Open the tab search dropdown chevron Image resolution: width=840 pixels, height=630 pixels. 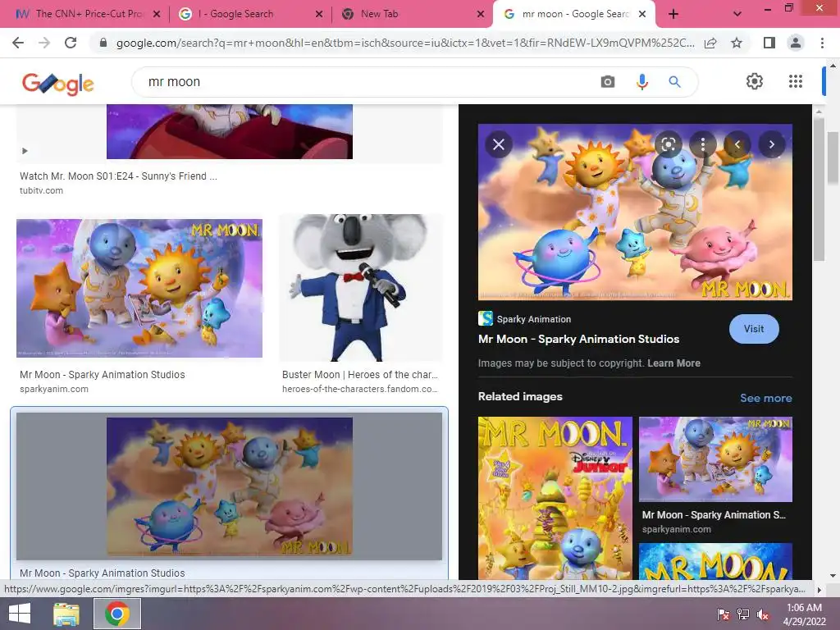point(737,14)
